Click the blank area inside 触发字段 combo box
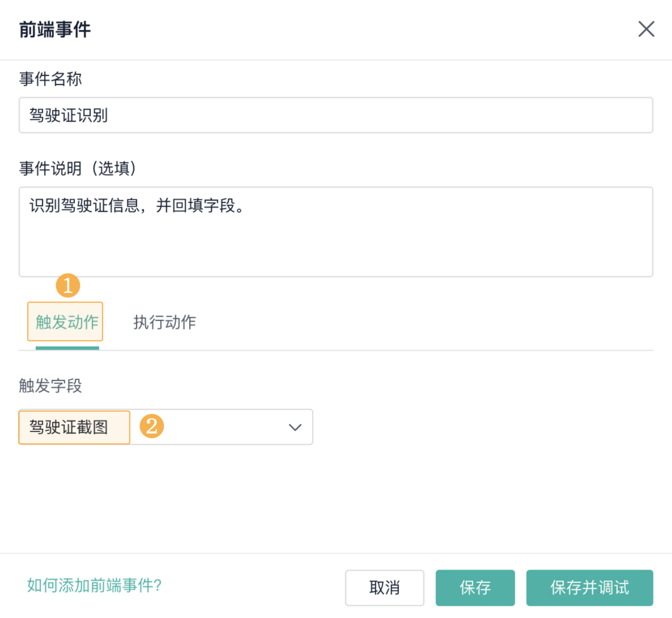This screenshot has width=672, height=618. (224, 428)
